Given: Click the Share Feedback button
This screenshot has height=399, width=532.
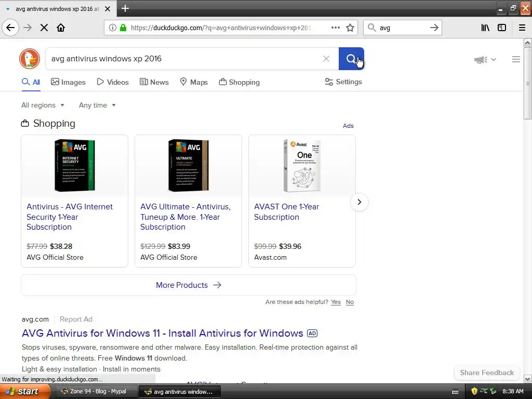Looking at the screenshot, I should coord(487,373).
